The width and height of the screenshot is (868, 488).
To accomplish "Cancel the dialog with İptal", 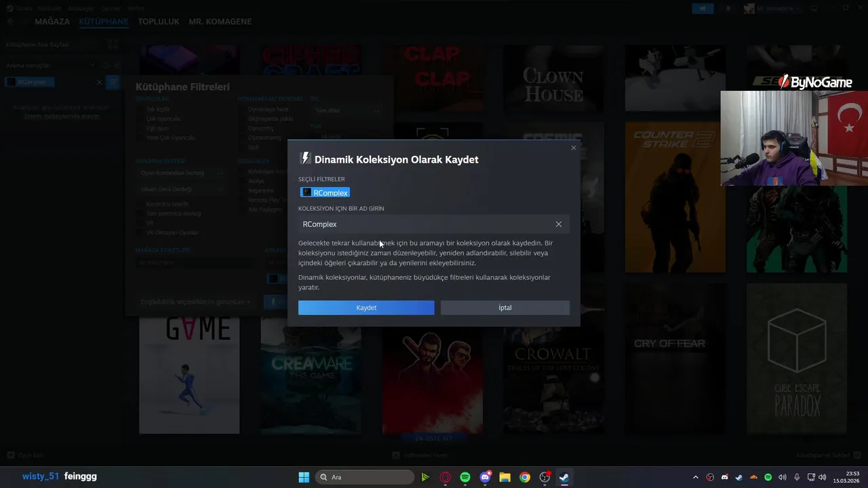I will 505,308.
